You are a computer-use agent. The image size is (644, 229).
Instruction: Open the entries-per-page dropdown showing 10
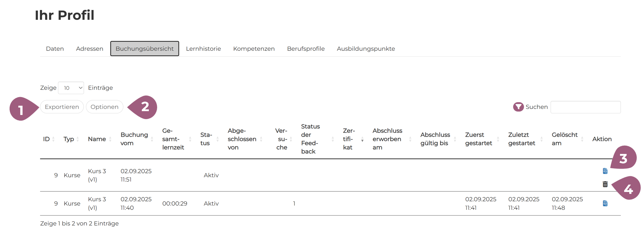click(x=71, y=88)
